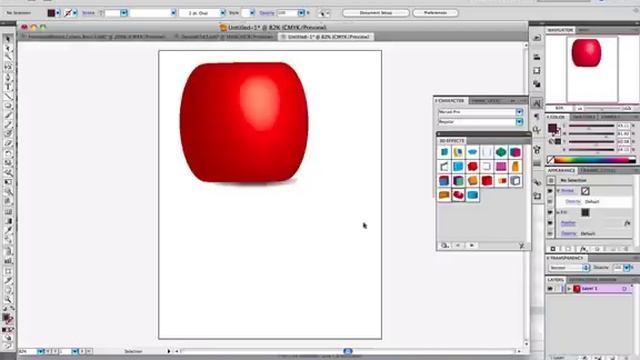Screen dimensions: 640x360
Task: Toggle visibility of Feather effect row
Action: pyautogui.click(x=550, y=223)
